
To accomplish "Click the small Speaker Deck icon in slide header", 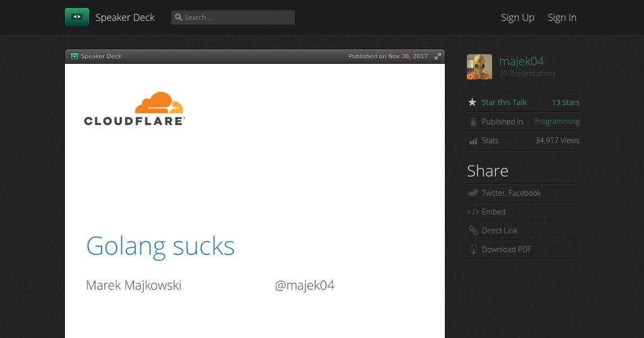I will coord(75,56).
